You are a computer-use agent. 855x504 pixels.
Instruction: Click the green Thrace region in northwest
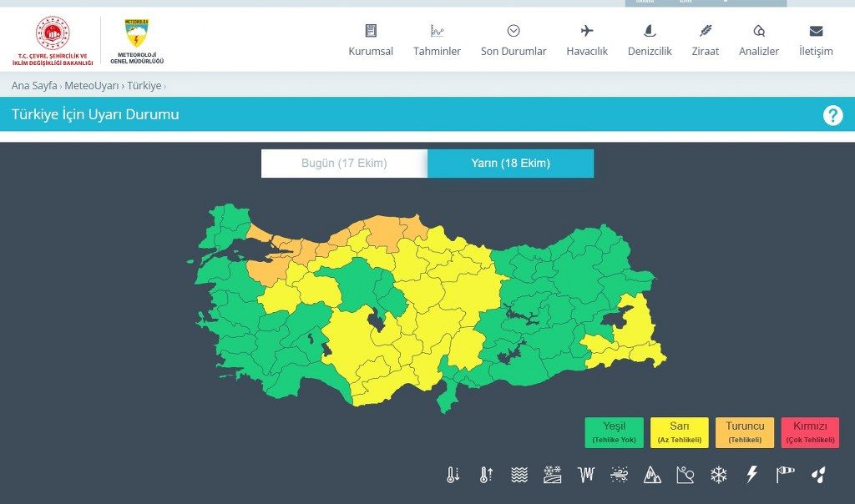tap(225, 226)
